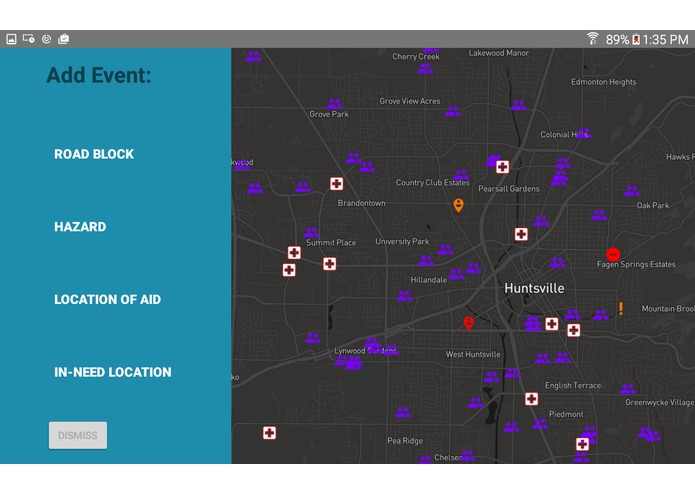
Task: Open the aid cross marker by Pearsall Gardens
Action: coord(502,167)
